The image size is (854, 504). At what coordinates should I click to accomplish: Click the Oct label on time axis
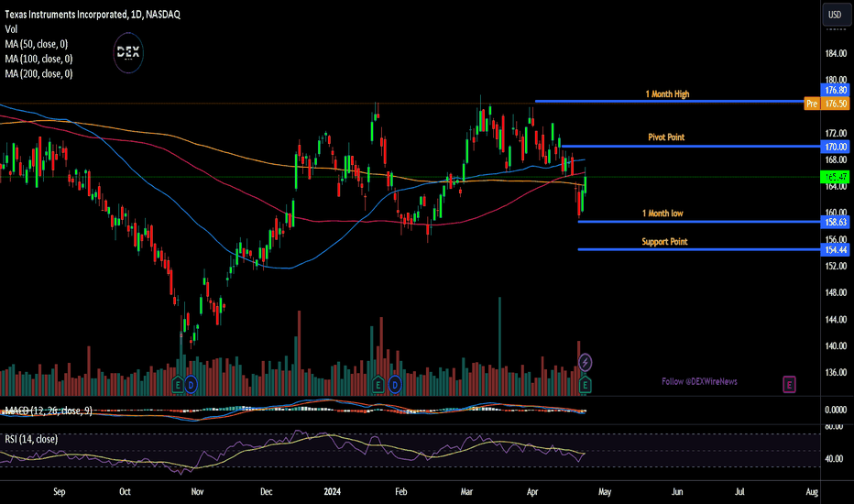[125, 491]
